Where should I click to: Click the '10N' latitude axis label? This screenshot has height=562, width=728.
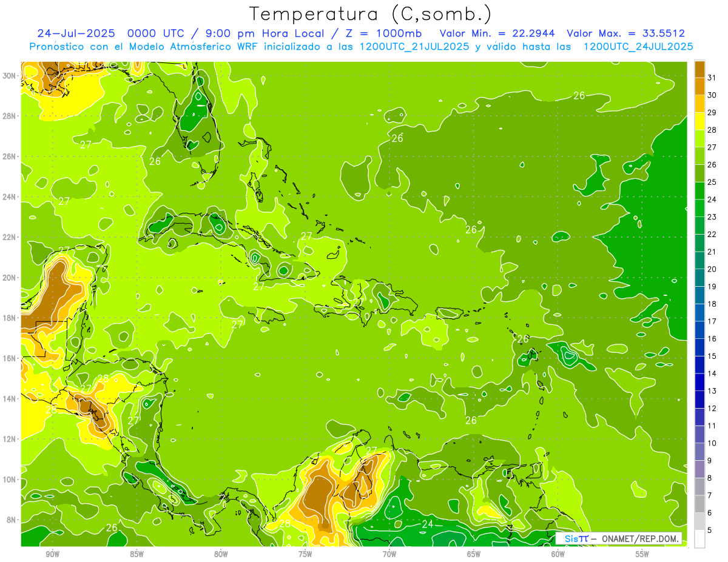10,480
